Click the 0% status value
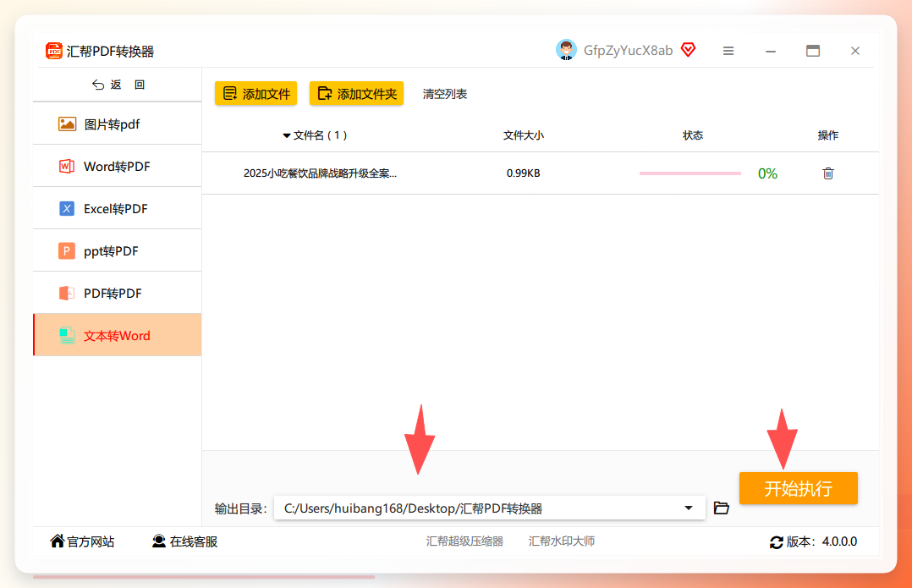 (x=768, y=173)
